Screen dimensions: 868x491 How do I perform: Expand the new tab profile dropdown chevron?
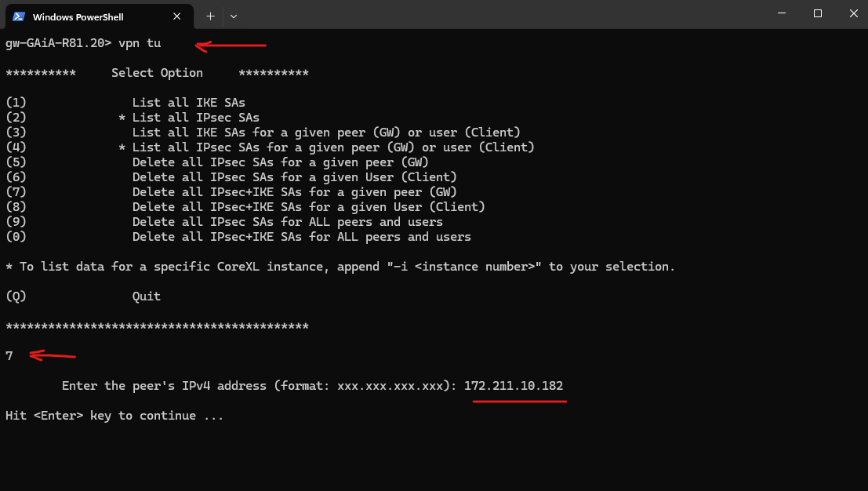tap(234, 16)
